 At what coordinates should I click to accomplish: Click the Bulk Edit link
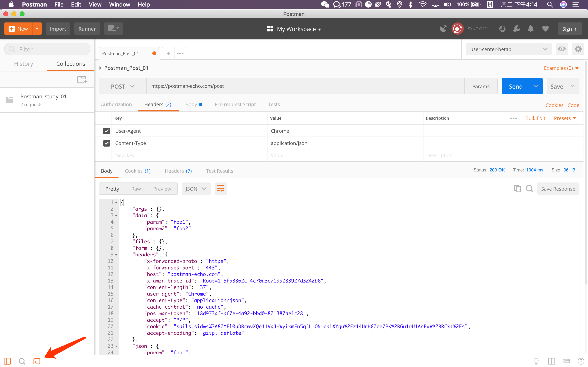pyautogui.click(x=535, y=118)
